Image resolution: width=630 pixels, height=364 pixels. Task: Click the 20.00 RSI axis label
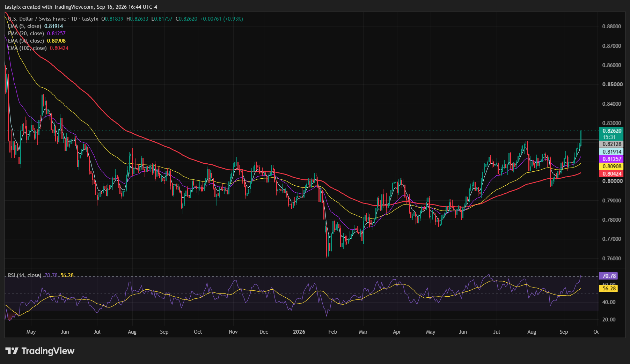click(609, 320)
